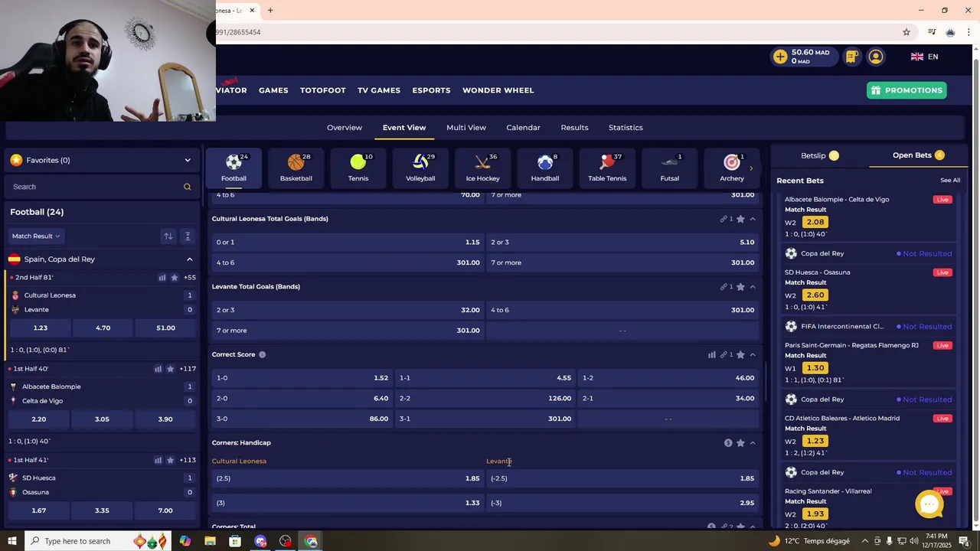The width and height of the screenshot is (980, 551).
Task: Switch to the Multi View tab
Action: coord(466,128)
